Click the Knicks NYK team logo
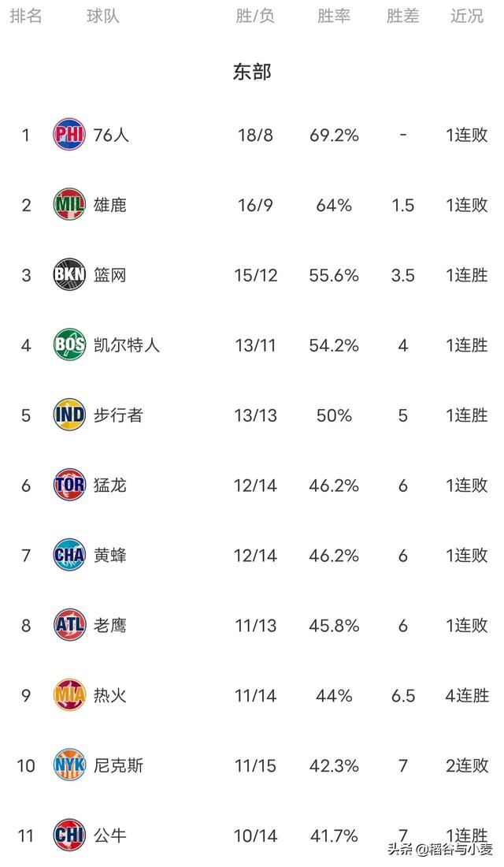The image size is (504, 867). point(69,765)
